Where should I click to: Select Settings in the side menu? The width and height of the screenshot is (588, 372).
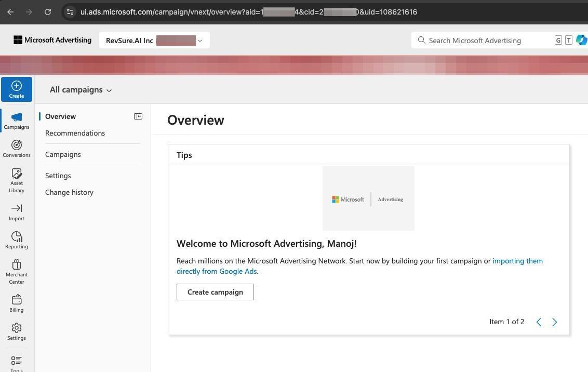(58, 176)
